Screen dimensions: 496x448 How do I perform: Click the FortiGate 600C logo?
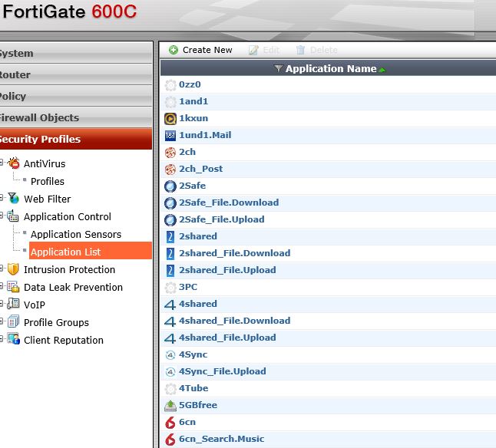click(x=70, y=12)
